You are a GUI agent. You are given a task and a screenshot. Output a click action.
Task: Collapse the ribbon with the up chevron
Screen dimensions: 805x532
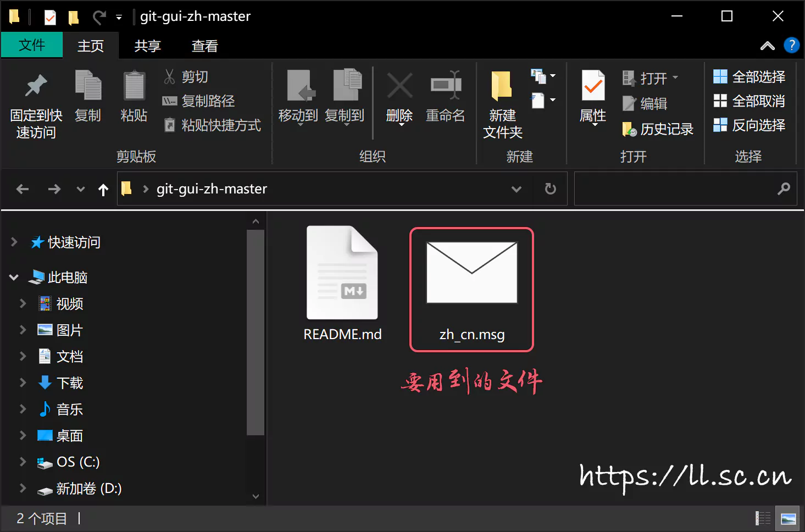(x=768, y=46)
